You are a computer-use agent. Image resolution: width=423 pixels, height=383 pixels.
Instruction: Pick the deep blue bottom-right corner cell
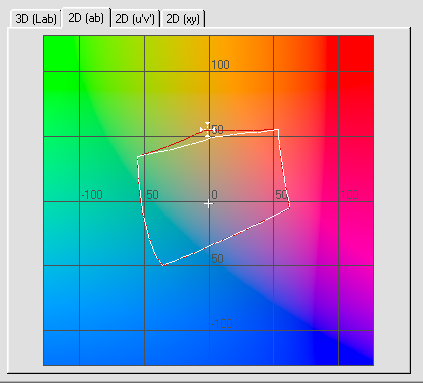pos(356,348)
